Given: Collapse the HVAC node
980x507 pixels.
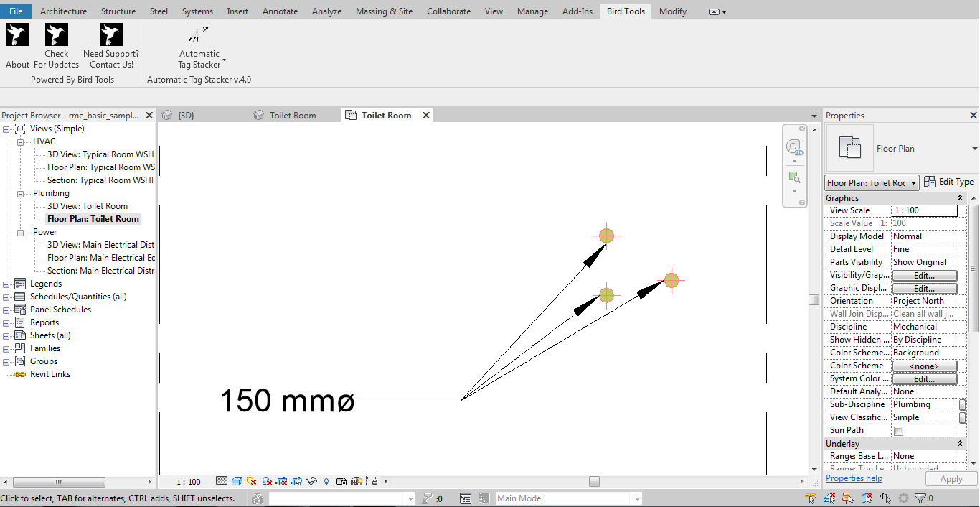Looking at the screenshot, I should point(21,142).
